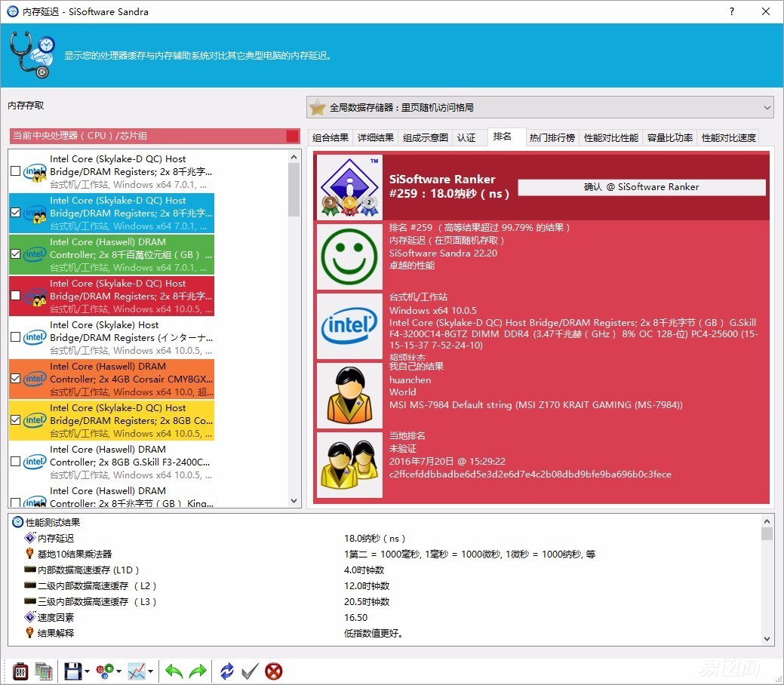The width and height of the screenshot is (784, 685).
Task: Click the CPU list scrollbar thumb
Action: click(x=294, y=190)
